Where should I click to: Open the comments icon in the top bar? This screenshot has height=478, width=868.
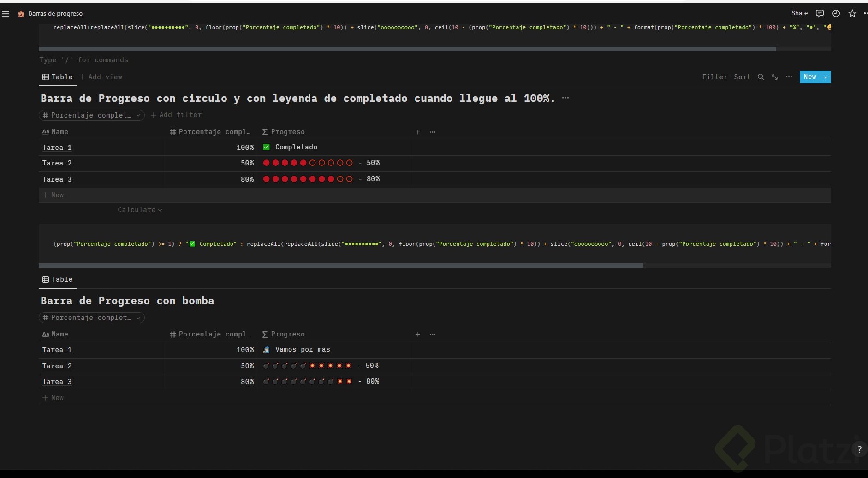tap(820, 13)
